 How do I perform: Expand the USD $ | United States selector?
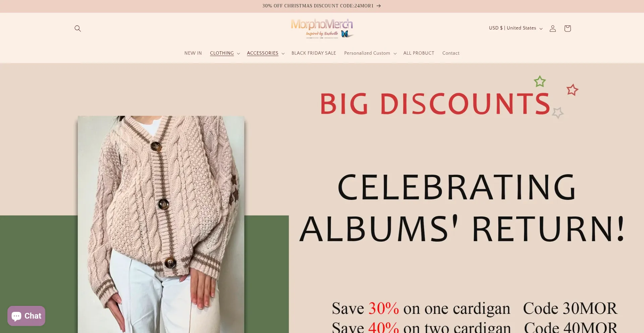516,28
